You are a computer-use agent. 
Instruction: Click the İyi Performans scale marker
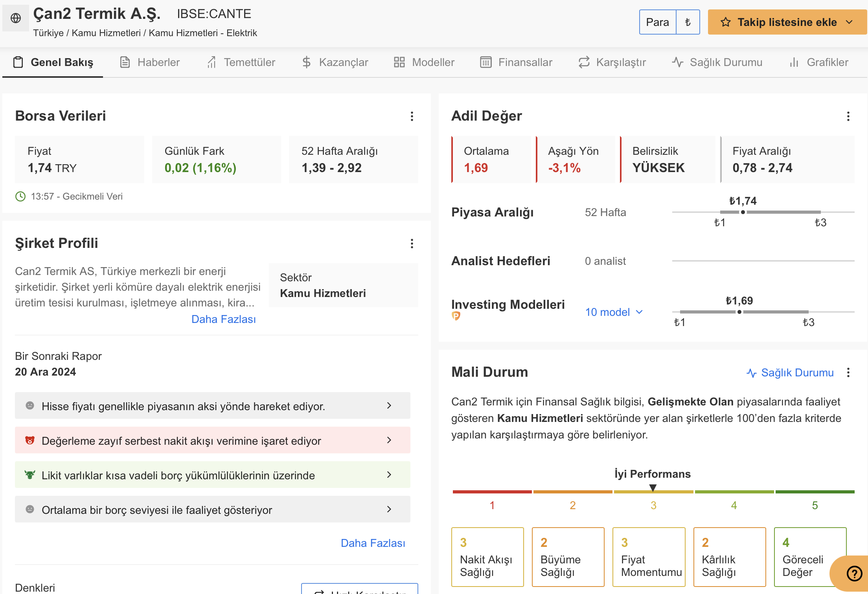point(653,488)
